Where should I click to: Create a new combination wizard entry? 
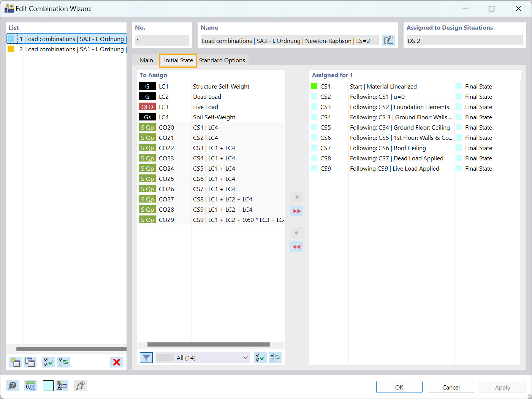tap(15, 362)
